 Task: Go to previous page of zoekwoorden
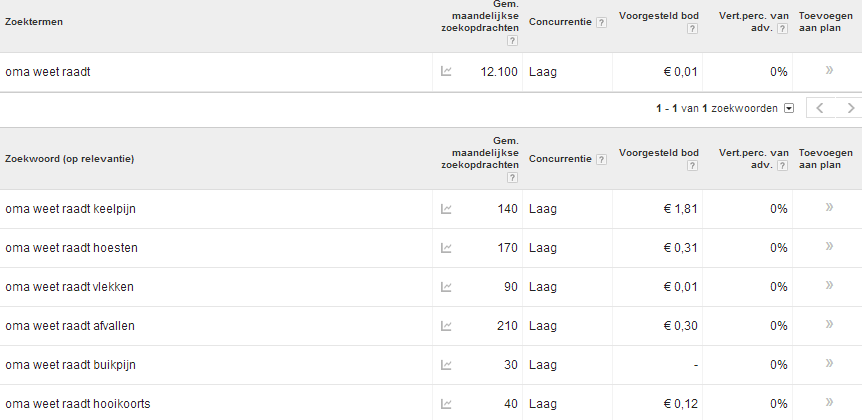[x=821, y=108]
